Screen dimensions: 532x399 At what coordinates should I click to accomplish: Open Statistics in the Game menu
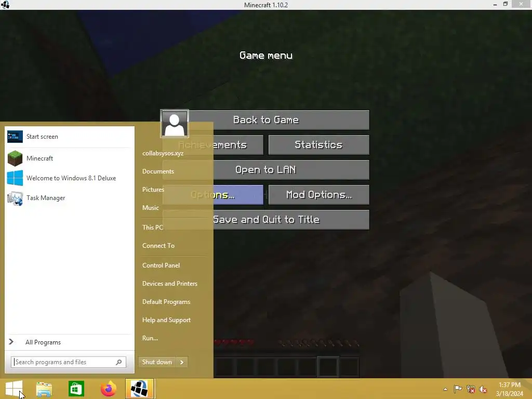[x=318, y=145]
